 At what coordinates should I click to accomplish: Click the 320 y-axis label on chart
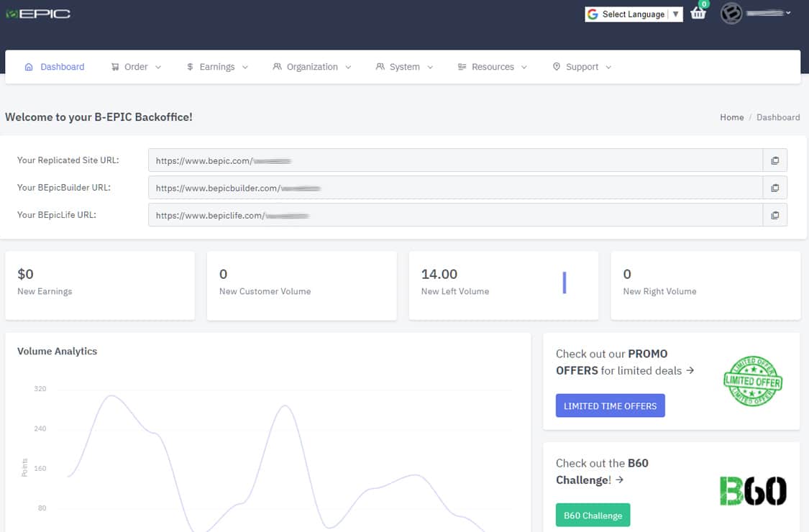click(x=40, y=388)
